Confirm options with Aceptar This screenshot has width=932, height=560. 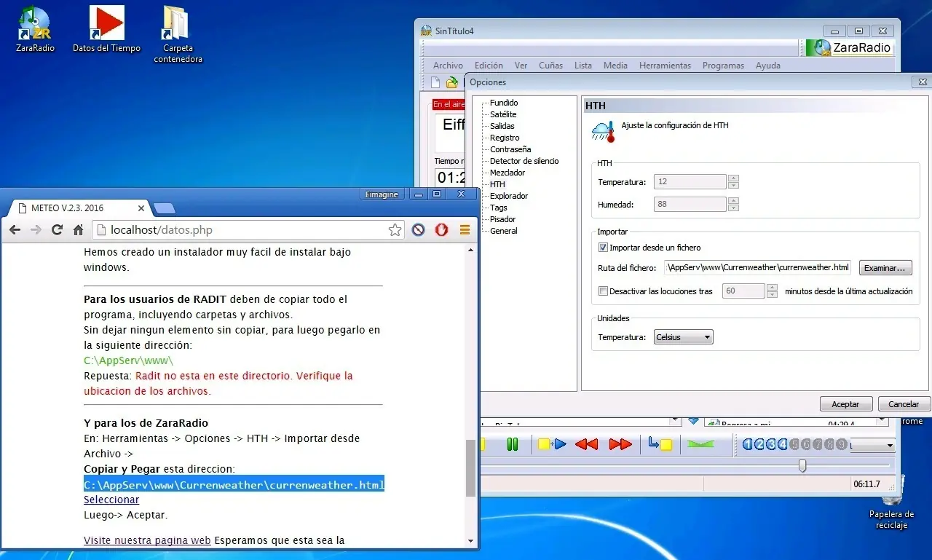pyautogui.click(x=845, y=404)
